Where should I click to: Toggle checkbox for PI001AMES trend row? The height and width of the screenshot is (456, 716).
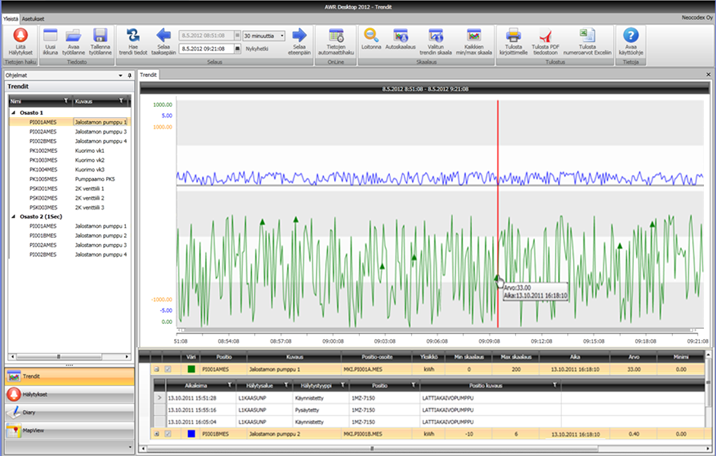click(168, 369)
